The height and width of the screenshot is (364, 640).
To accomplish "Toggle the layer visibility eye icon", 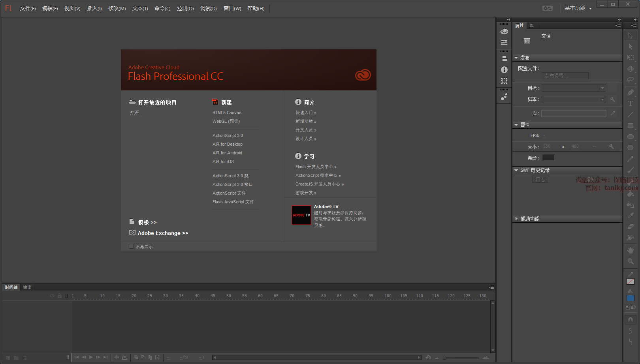I will coord(52,296).
